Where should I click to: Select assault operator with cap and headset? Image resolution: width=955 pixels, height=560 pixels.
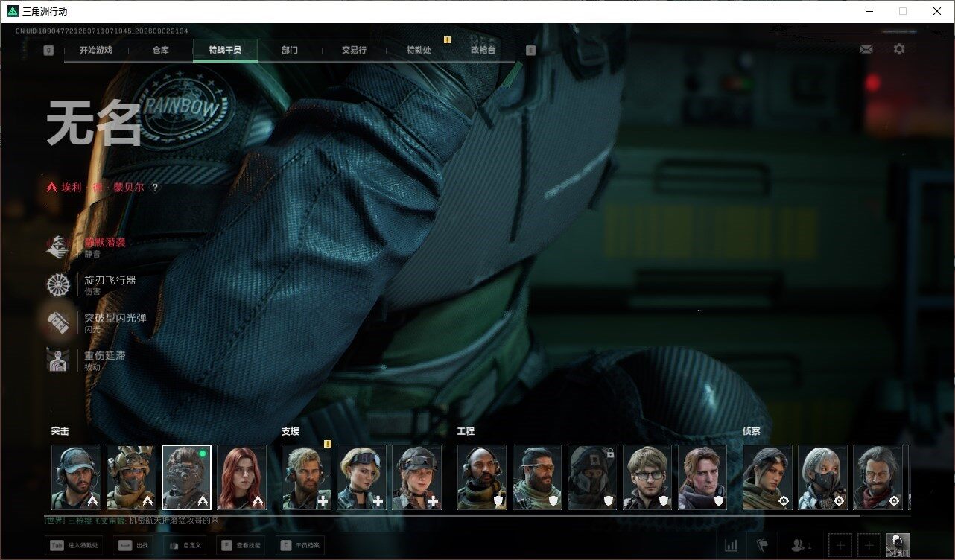tap(76, 477)
